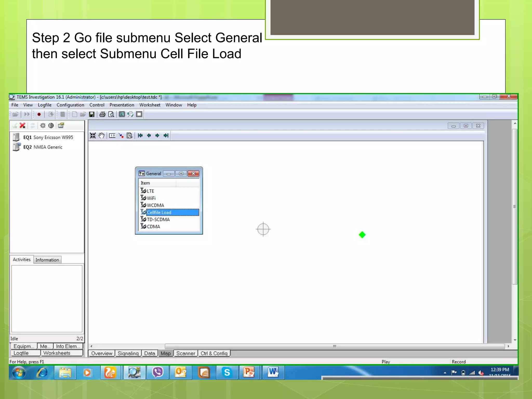Click the zoom-to-fit arrows icon in map toolbar
532x399 pixels.
tap(93, 136)
